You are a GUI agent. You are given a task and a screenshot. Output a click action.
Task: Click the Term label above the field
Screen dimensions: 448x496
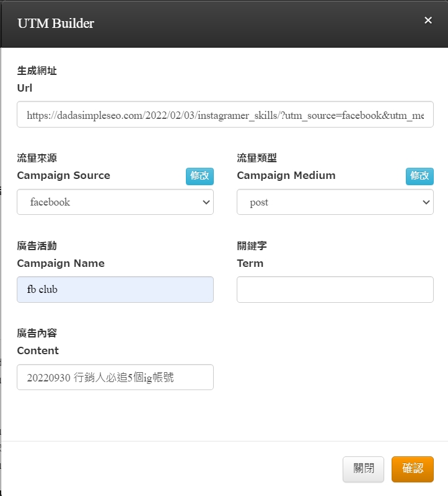[x=250, y=264]
